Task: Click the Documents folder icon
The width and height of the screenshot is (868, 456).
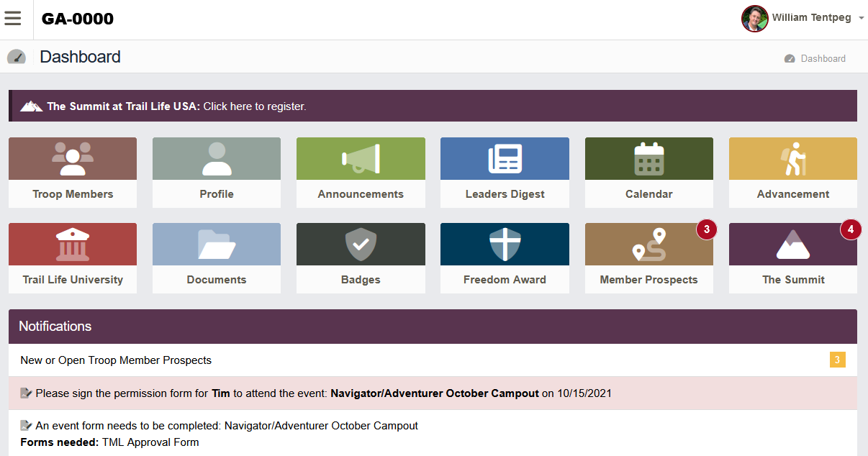Action: [x=217, y=244]
